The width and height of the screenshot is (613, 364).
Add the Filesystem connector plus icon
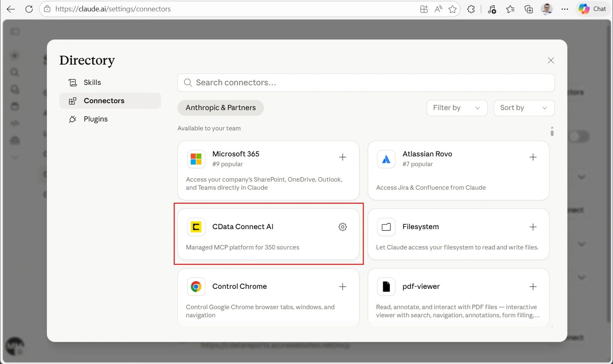pyautogui.click(x=533, y=227)
